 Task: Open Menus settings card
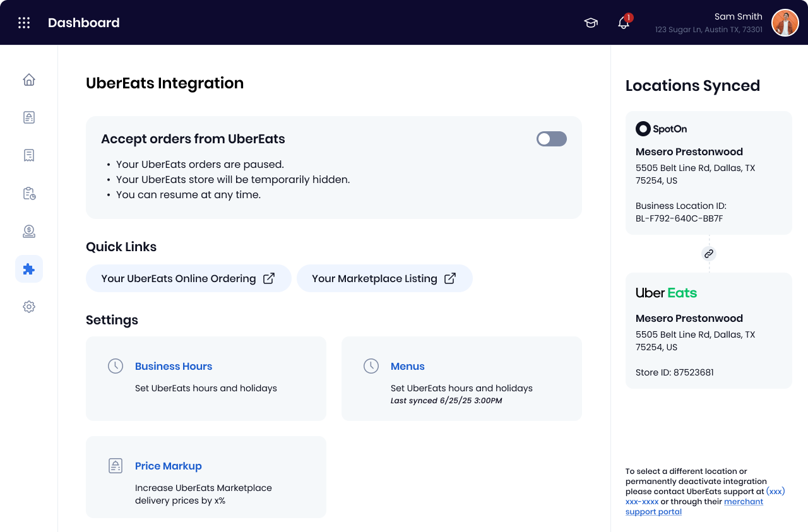(407, 366)
